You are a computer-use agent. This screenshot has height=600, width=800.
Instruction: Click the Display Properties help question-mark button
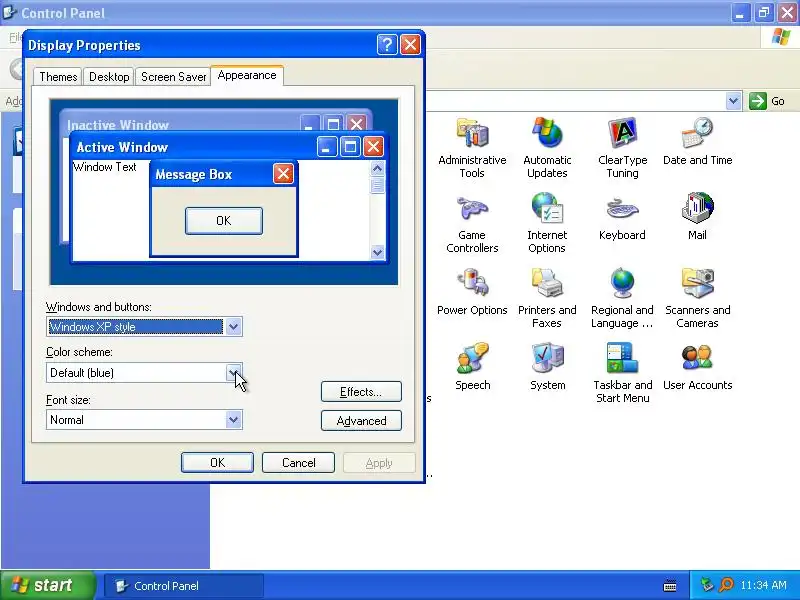[x=387, y=45]
